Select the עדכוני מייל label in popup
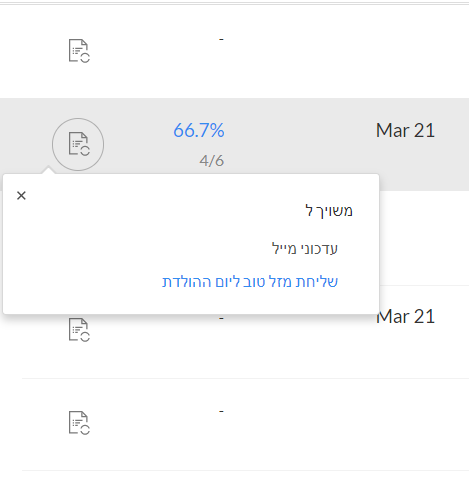The image size is (469, 478). (x=305, y=249)
